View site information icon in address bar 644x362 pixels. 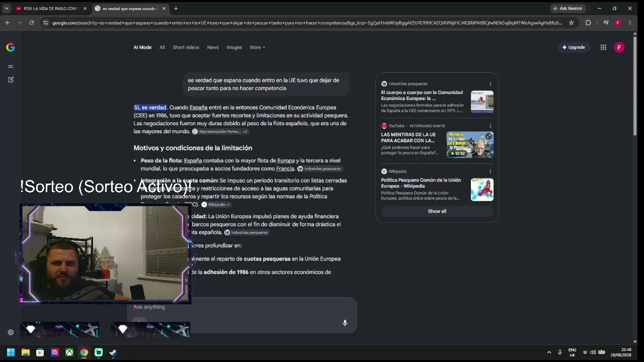tap(46, 23)
